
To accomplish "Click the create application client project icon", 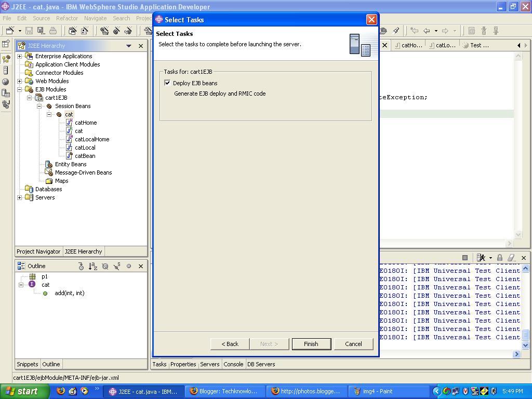I will click(85, 31).
